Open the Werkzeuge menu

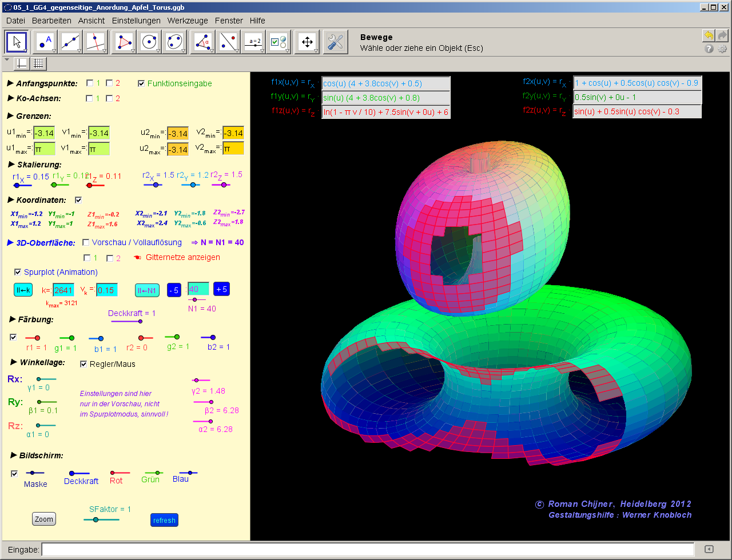(188, 21)
